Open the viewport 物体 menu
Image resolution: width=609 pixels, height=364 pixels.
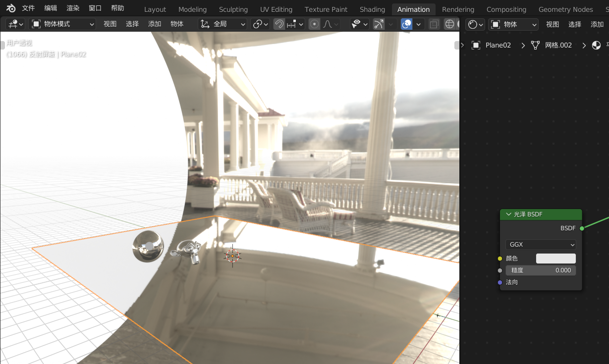point(177,24)
